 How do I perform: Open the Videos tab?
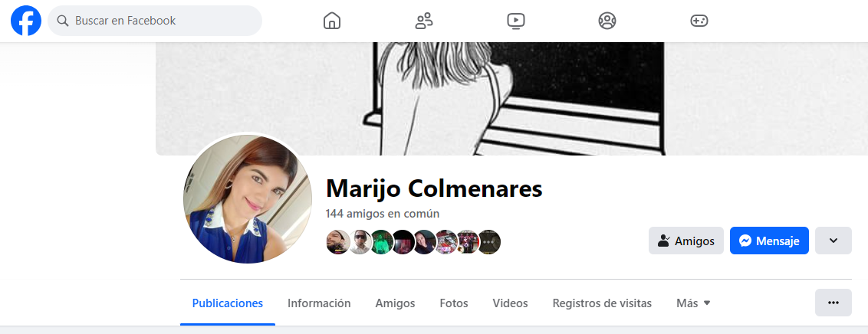click(x=511, y=303)
